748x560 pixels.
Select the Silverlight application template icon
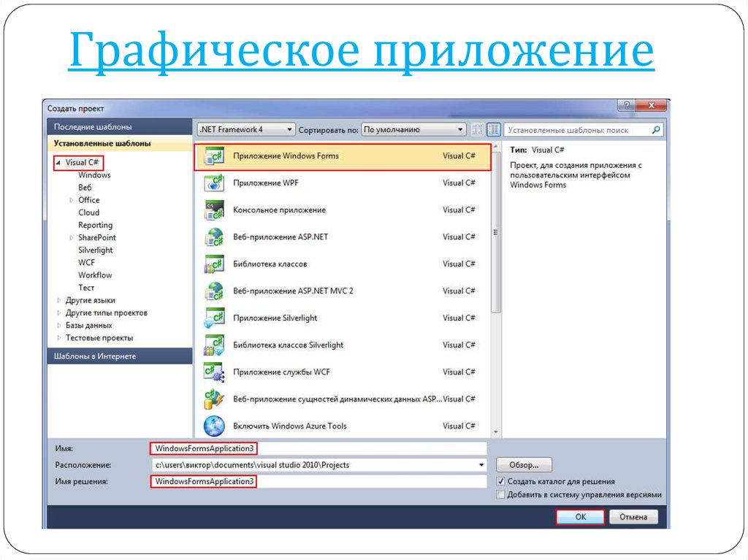(214, 318)
